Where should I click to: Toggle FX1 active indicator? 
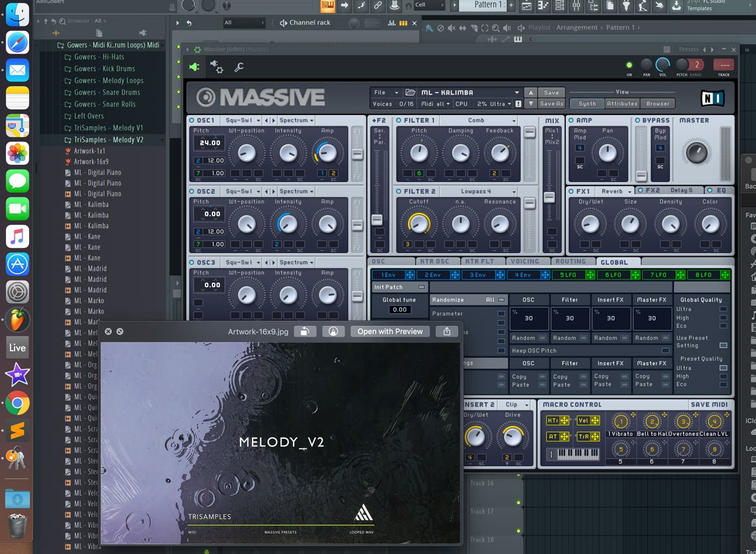click(571, 191)
